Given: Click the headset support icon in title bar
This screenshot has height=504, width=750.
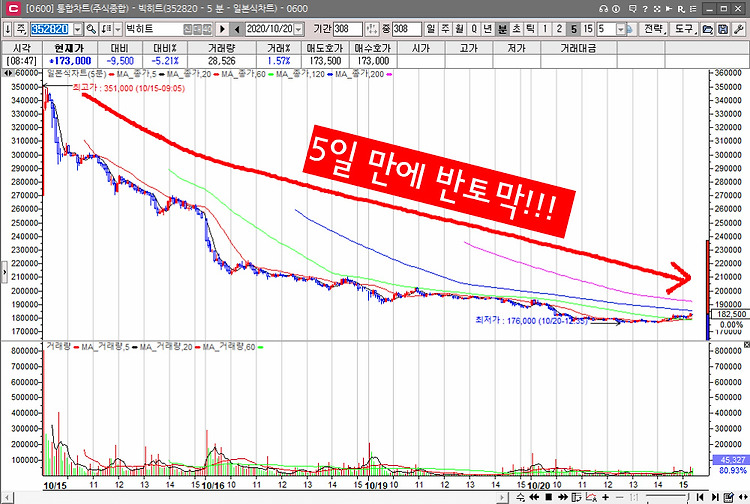Looking at the screenshot, I should click(x=603, y=9).
